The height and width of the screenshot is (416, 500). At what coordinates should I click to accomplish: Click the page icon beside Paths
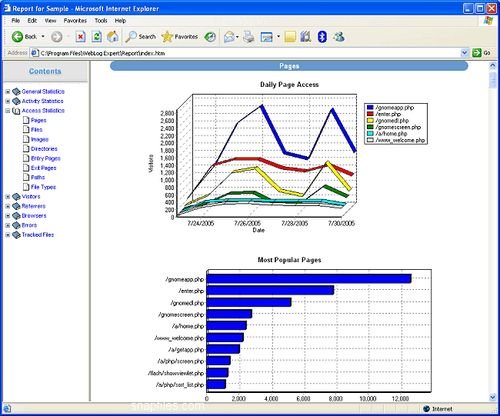26,177
